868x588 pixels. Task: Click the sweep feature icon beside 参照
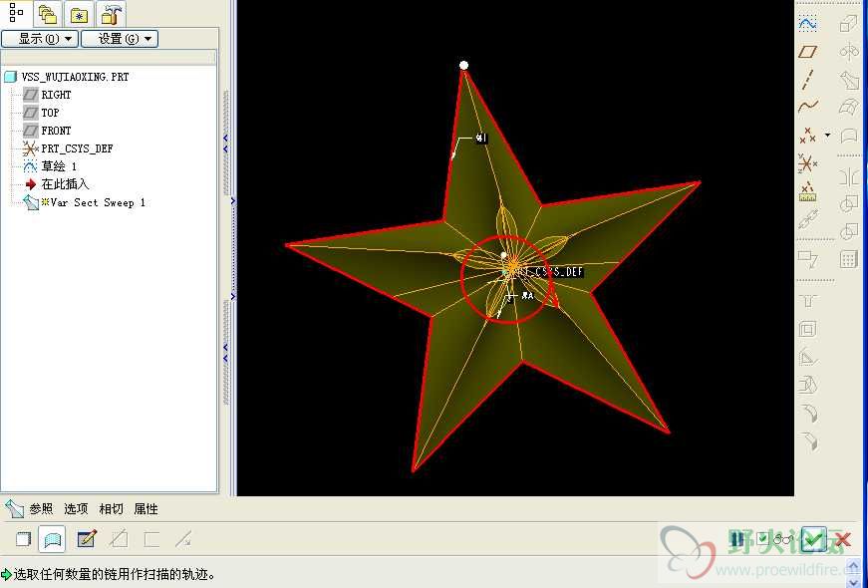pos(14,508)
